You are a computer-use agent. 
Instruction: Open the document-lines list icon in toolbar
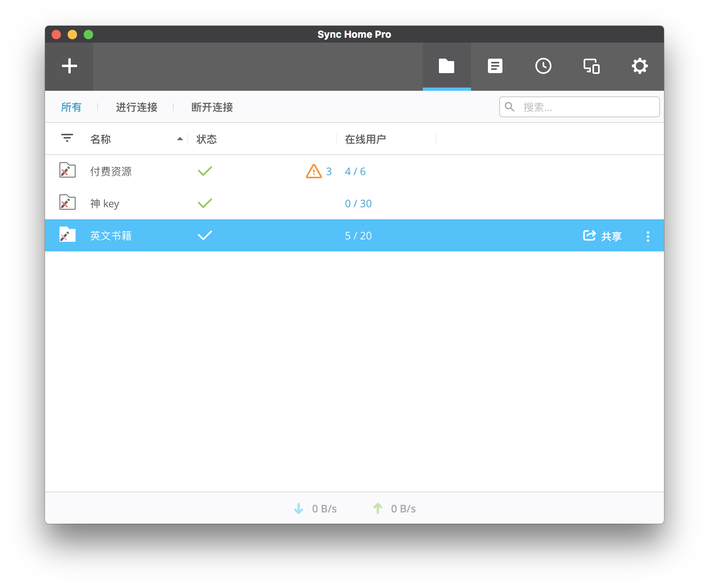[495, 66]
